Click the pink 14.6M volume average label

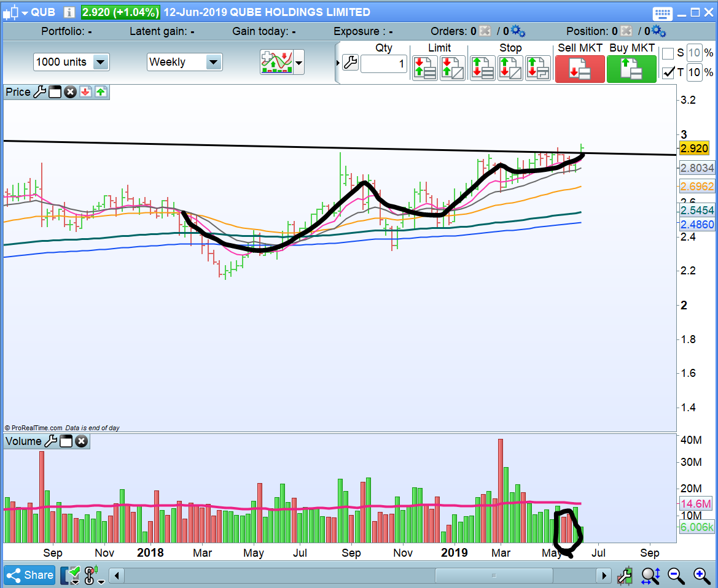696,504
